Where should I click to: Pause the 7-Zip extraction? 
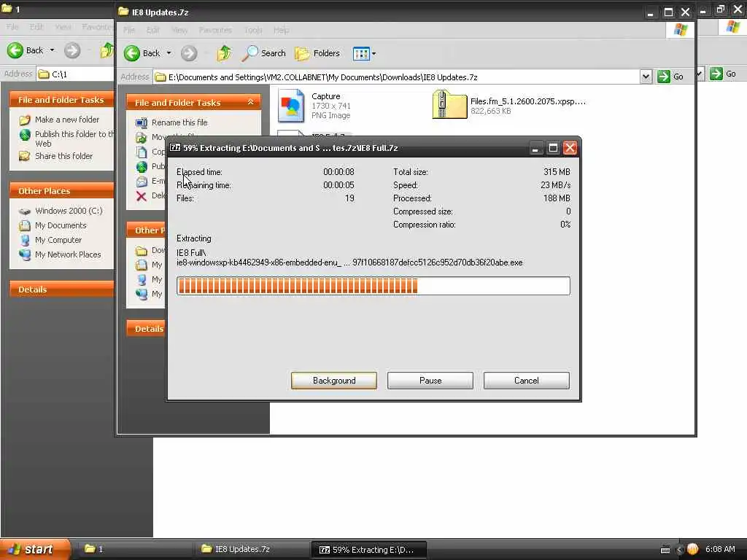pos(430,381)
